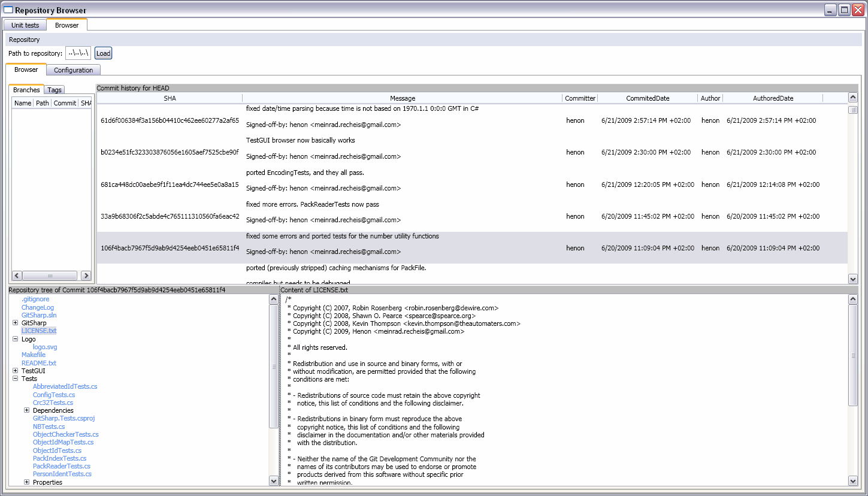Open ObjectIdTests.cs file
The height and width of the screenshot is (496, 868).
tap(57, 450)
